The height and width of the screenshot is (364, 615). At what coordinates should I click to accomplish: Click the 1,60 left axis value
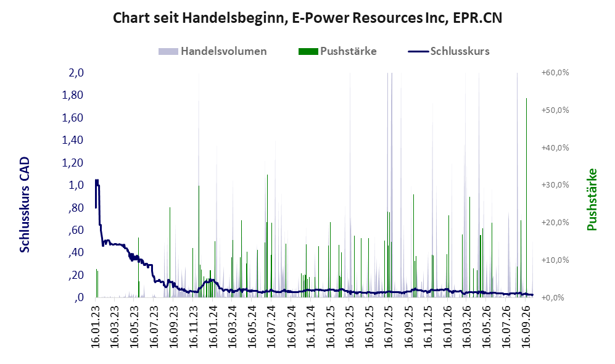73,118
